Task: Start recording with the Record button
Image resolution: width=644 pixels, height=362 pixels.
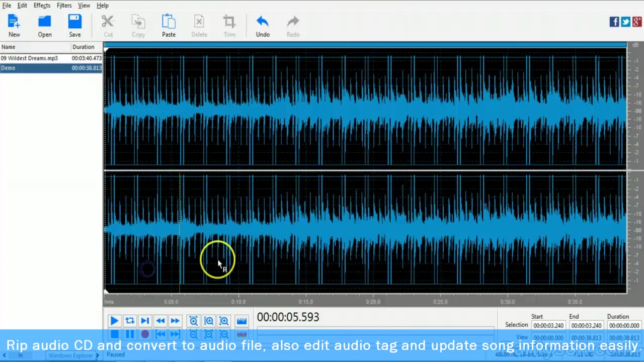Action: tap(145, 334)
